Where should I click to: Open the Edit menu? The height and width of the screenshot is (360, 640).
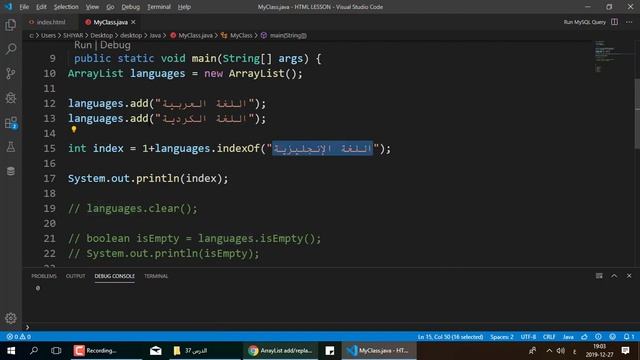(41, 7)
